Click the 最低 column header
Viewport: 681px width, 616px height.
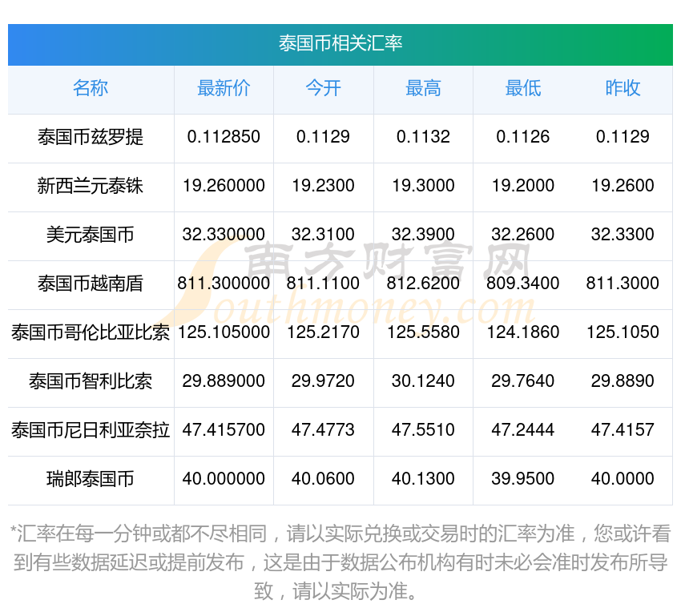pos(523,88)
